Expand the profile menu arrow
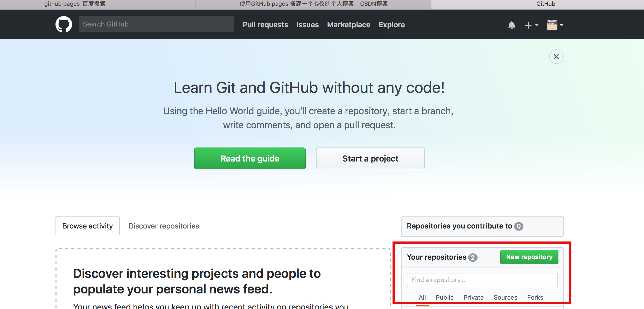This screenshot has width=644, height=309. pyautogui.click(x=562, y=25)
